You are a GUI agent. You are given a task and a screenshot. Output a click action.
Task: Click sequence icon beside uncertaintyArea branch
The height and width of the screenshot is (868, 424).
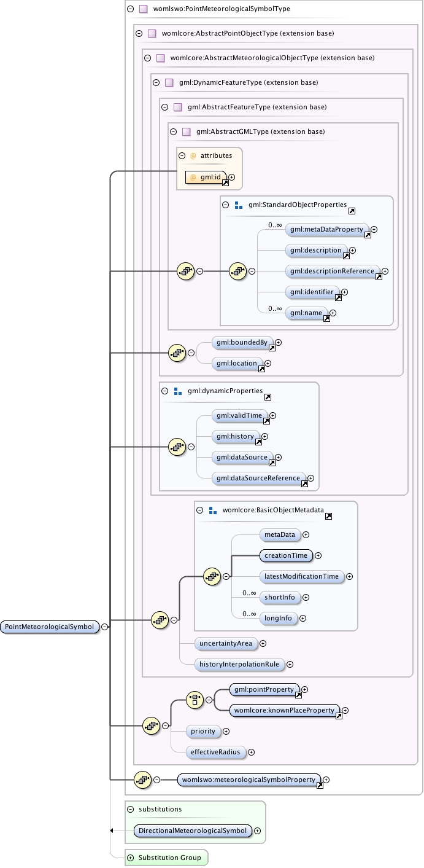160,620
